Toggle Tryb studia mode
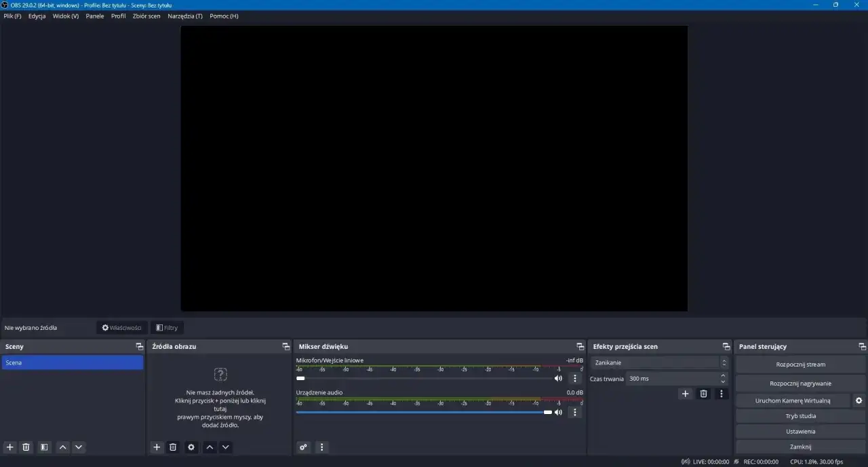 [801, 416]
